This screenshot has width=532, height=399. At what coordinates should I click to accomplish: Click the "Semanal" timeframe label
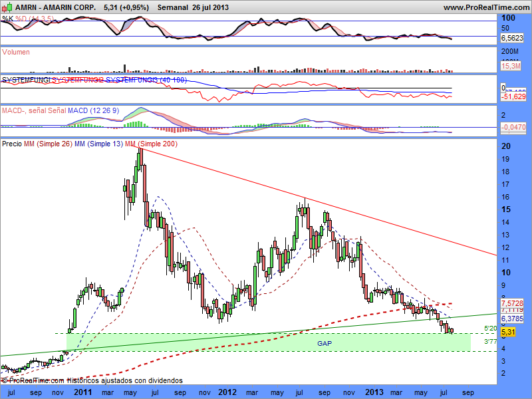click(172, 7)
